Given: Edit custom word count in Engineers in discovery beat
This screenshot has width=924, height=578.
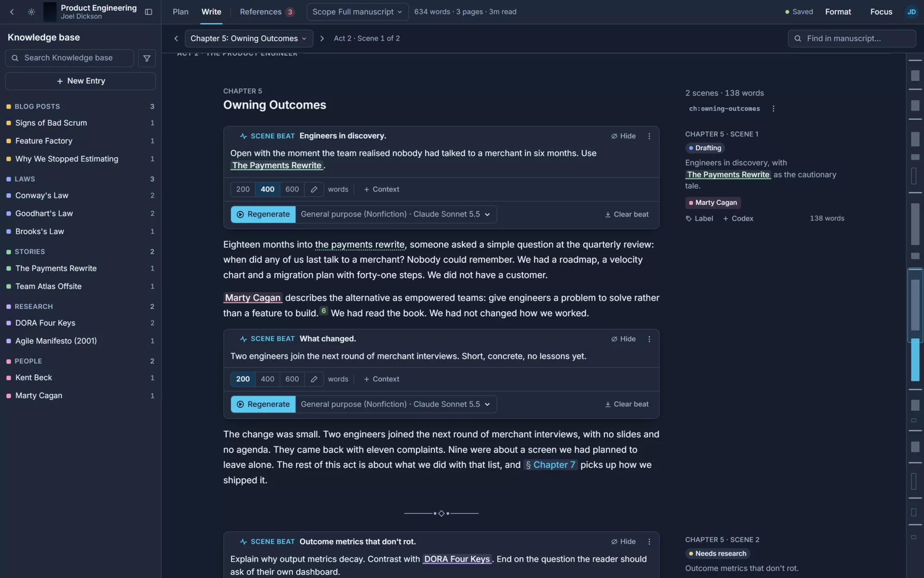Looking at the screenshot, I should 314,189.
